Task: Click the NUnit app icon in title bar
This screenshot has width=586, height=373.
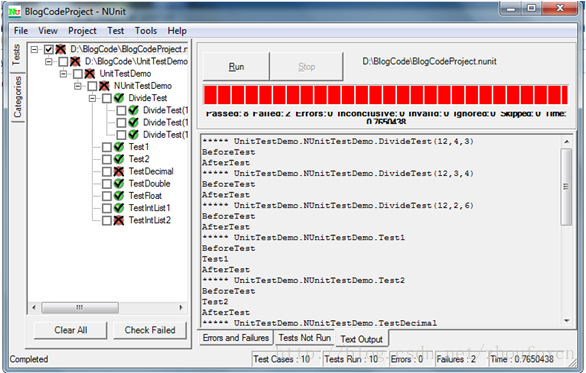Action: (x=15, y=12)
